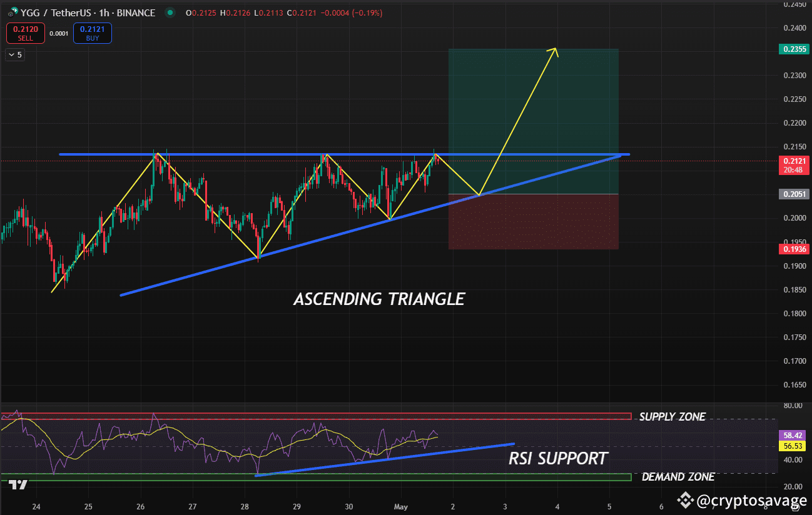Click 0.1850 on the price axis
This screenshot has width=812, height=515.
(793, 290)
